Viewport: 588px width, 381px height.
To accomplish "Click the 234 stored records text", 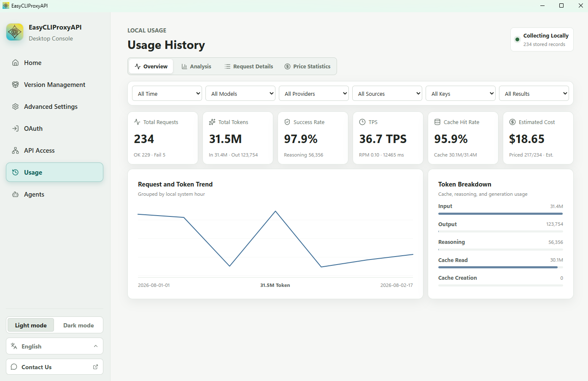I will coord(544,44).
